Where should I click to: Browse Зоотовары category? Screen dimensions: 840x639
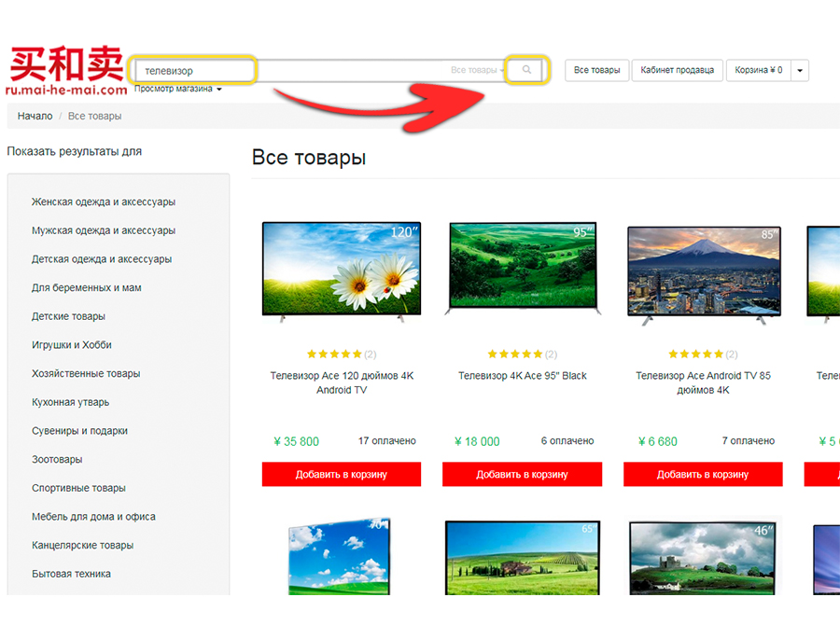pyautogui.click(x=57, y=460)
